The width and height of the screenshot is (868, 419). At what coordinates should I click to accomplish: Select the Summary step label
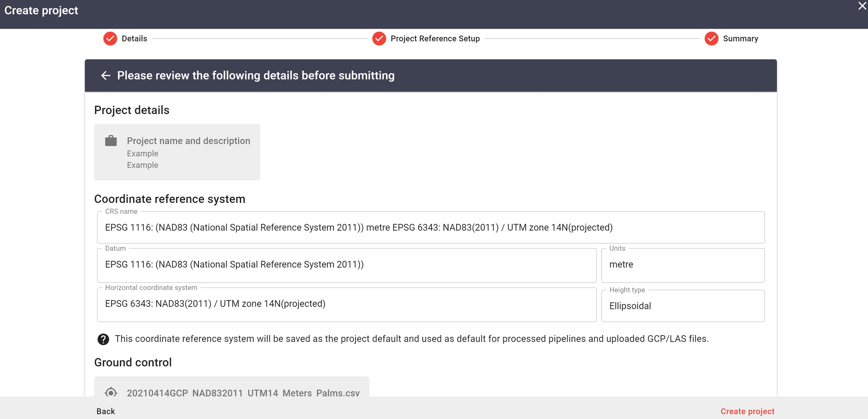pyautogui.click(x=740, y=38)
